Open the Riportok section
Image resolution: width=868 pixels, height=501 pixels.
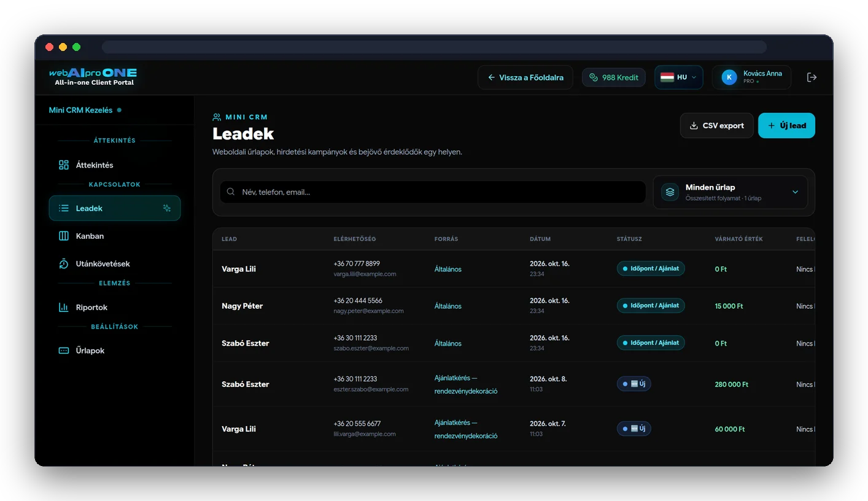[115, 307]
